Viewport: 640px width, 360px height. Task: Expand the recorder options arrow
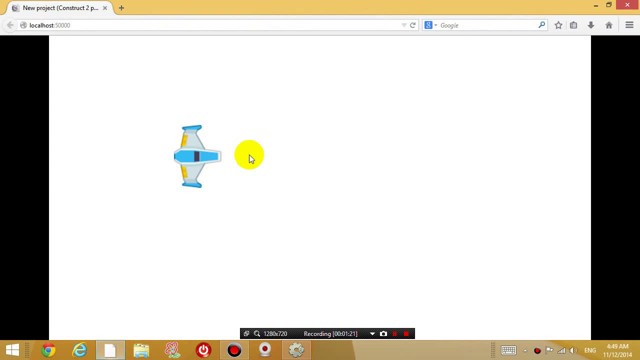(x=372, y=333)
